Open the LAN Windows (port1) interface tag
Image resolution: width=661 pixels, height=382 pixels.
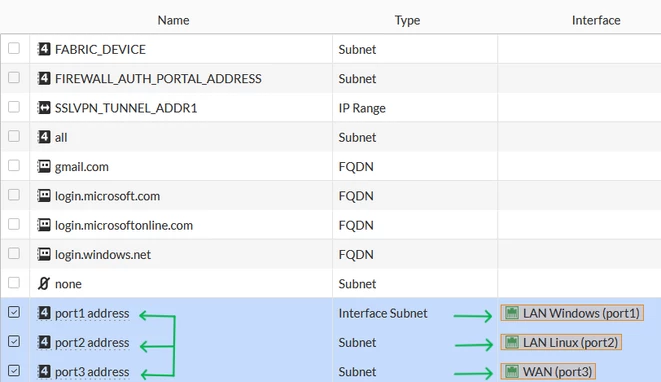572,313
